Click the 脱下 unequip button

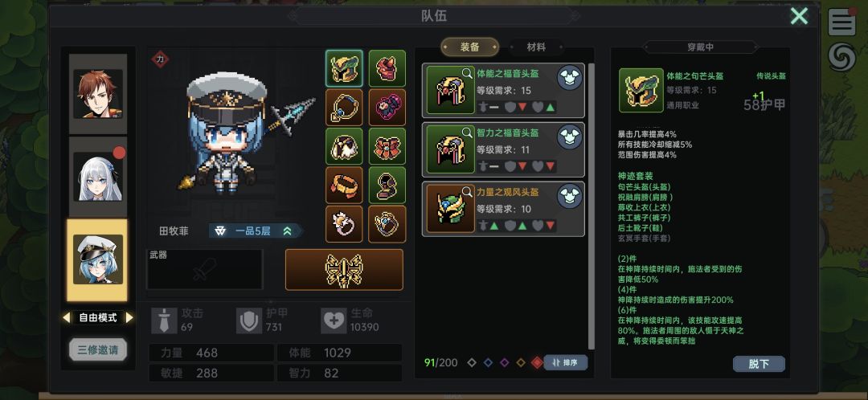point(759,364)
